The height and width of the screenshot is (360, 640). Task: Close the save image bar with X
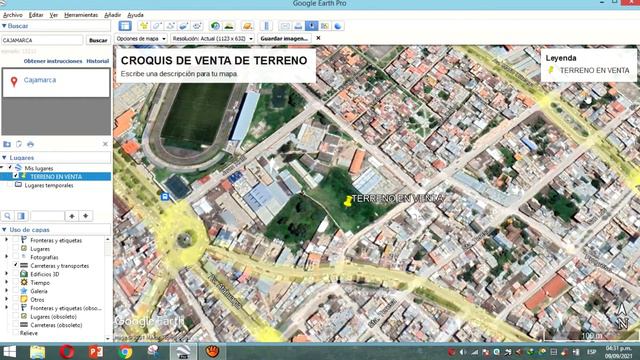(318, 38)
